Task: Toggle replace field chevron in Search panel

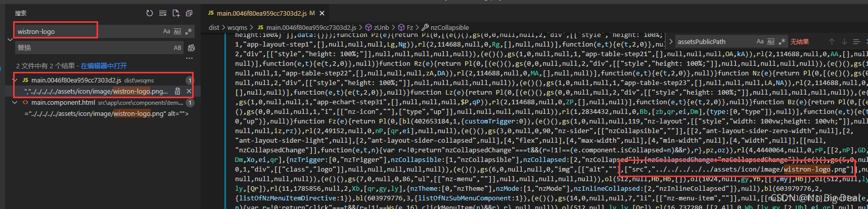Action: point(10,39)
